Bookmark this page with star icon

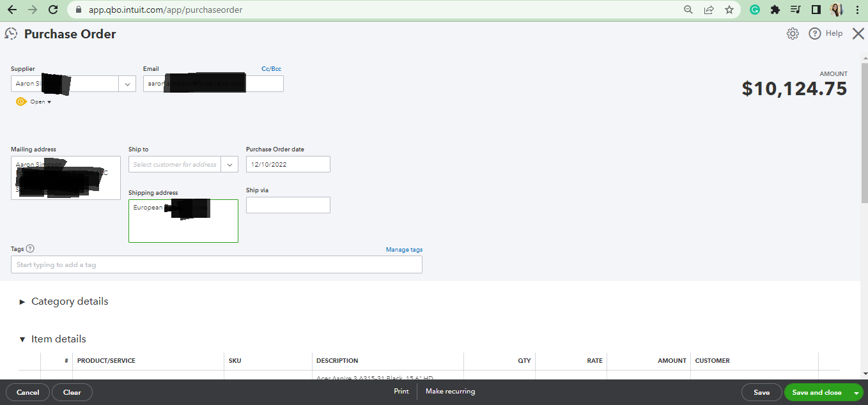(729, 10)
